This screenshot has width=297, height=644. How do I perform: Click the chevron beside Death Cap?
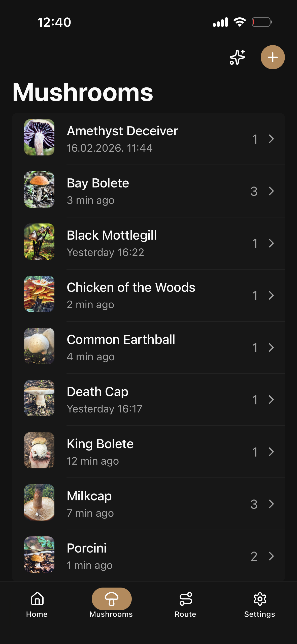click(271, 400)
